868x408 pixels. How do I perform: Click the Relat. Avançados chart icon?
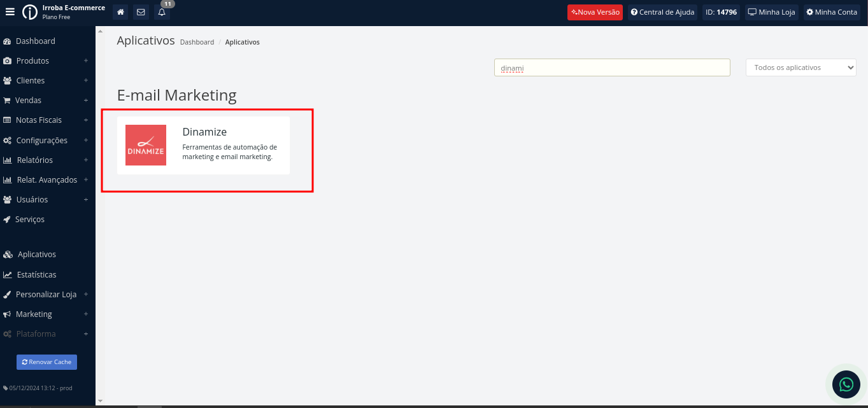point(8,180)
